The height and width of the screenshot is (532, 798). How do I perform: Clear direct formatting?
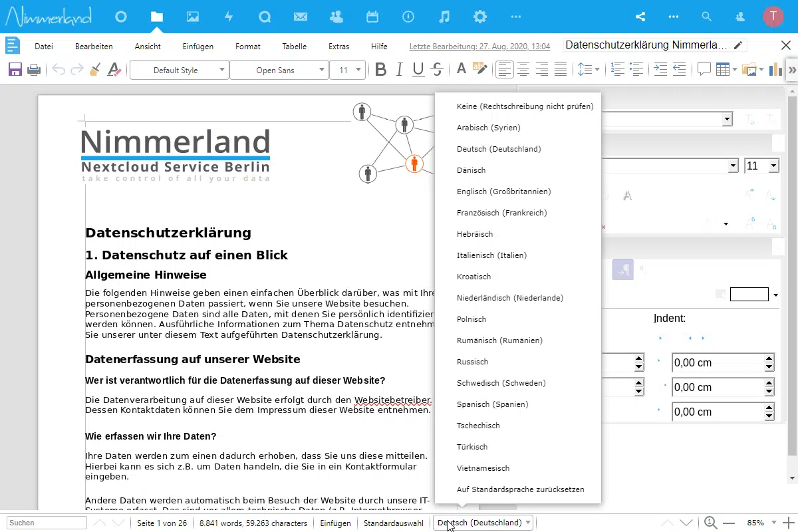tap(114, 69)
